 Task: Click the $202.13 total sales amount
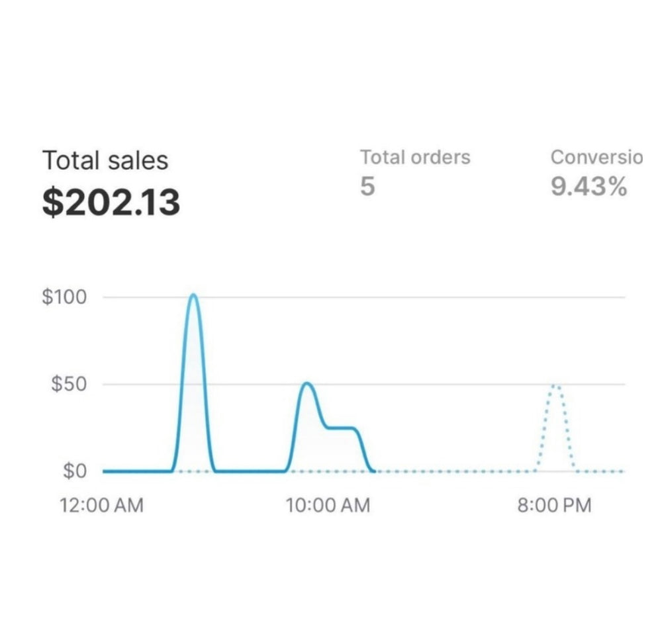pos(111,202)
